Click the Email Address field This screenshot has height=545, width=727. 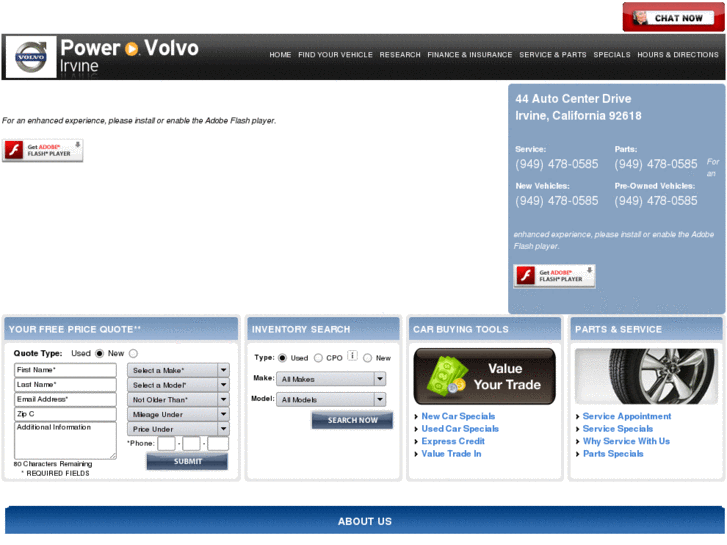pos(65,399)
